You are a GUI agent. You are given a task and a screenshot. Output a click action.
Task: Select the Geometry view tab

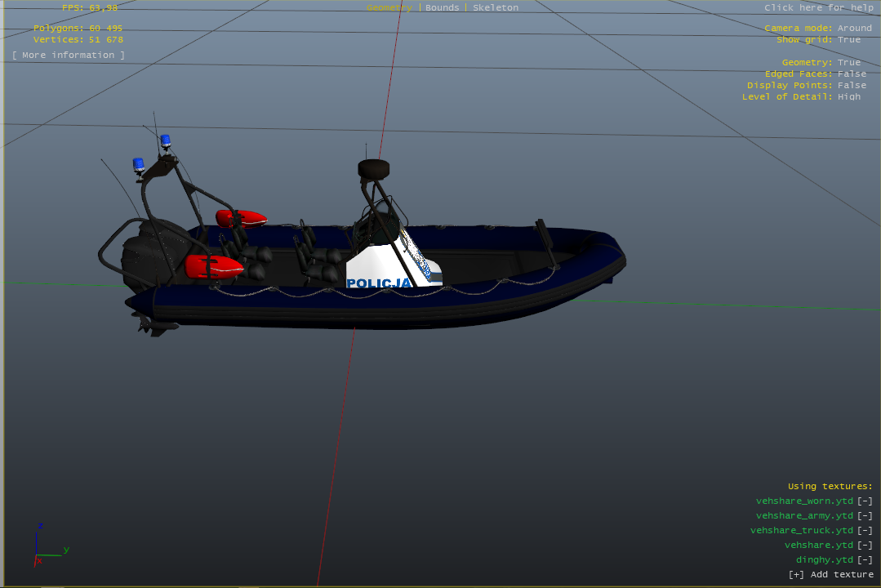tap(389, 8)
